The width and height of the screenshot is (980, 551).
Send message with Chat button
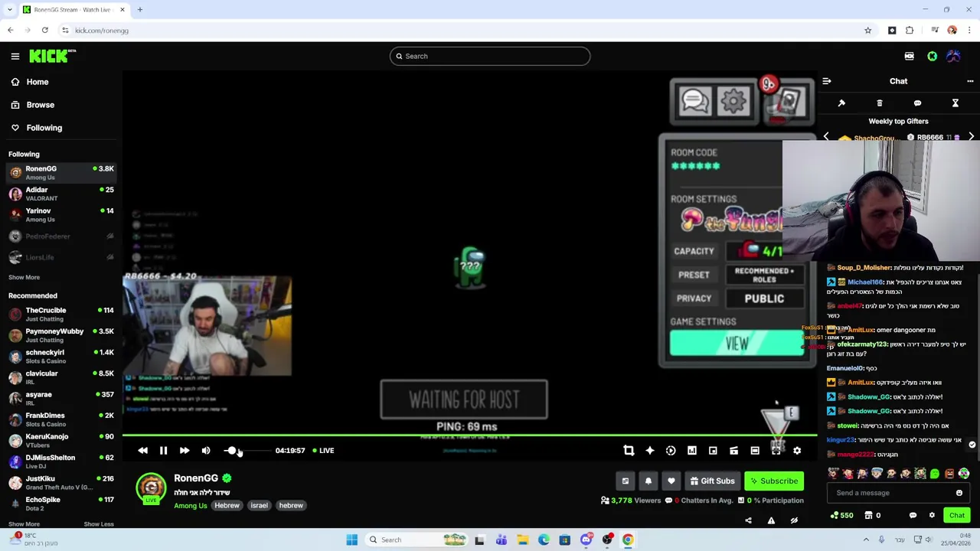coord(957,516)
